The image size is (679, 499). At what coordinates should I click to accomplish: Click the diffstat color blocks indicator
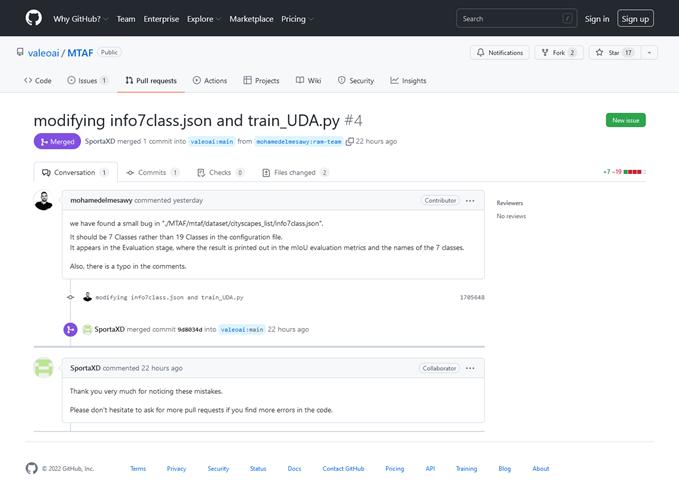634,172
